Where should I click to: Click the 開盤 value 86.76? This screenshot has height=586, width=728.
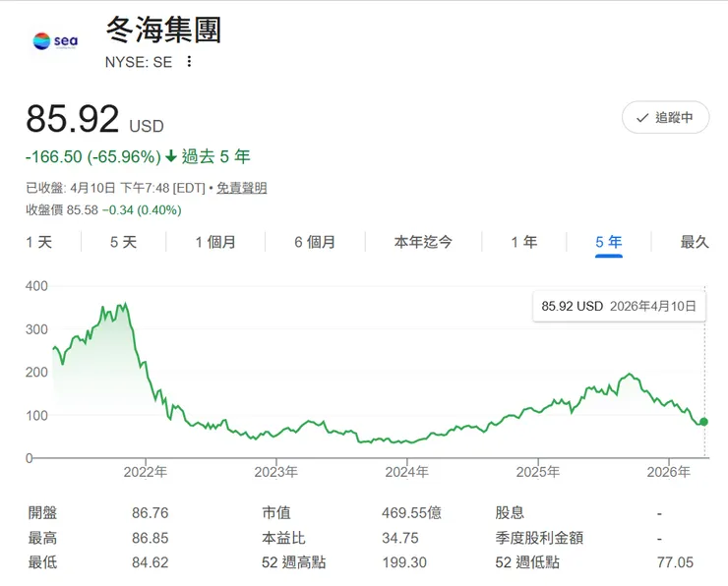click(150, 512)
